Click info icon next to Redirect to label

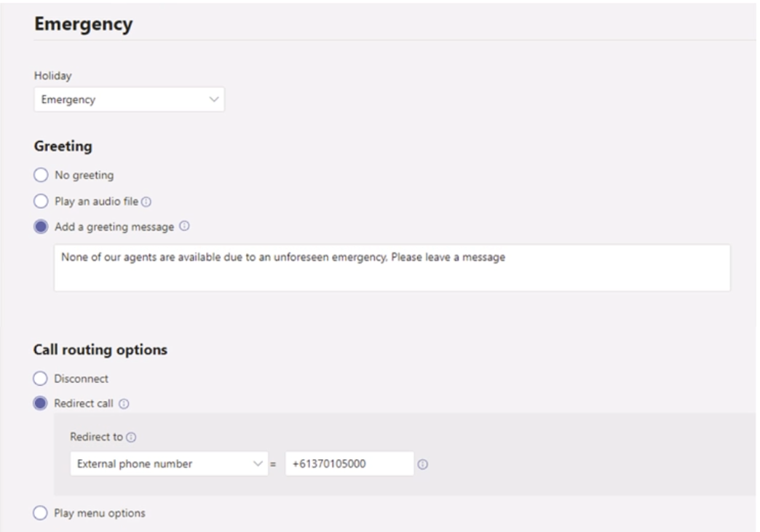(130, 438)
